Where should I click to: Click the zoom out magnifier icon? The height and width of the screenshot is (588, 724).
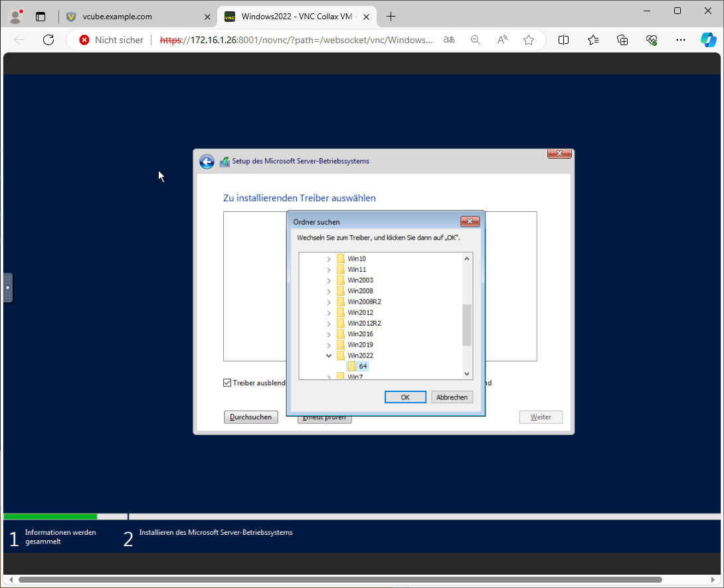tap(475, 40)
